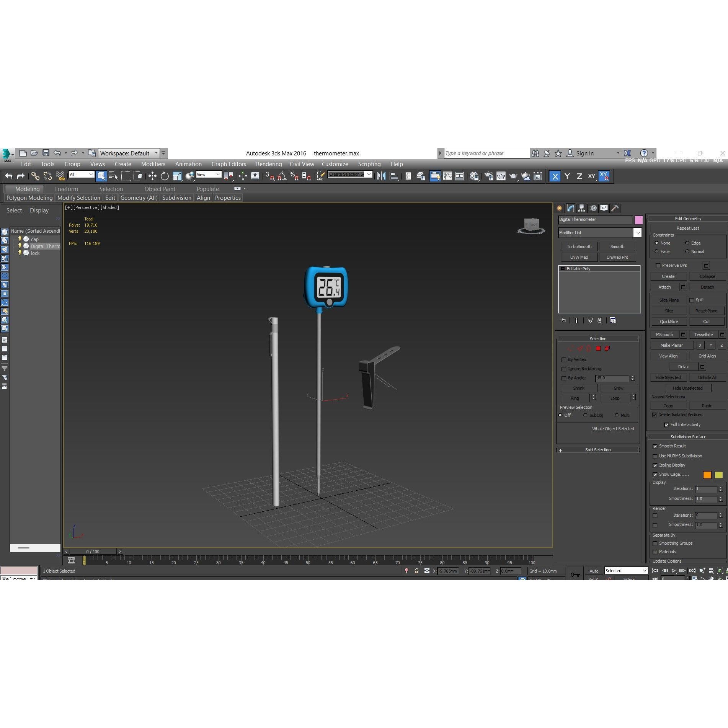Click the QuickSlice button

[669, 322]
